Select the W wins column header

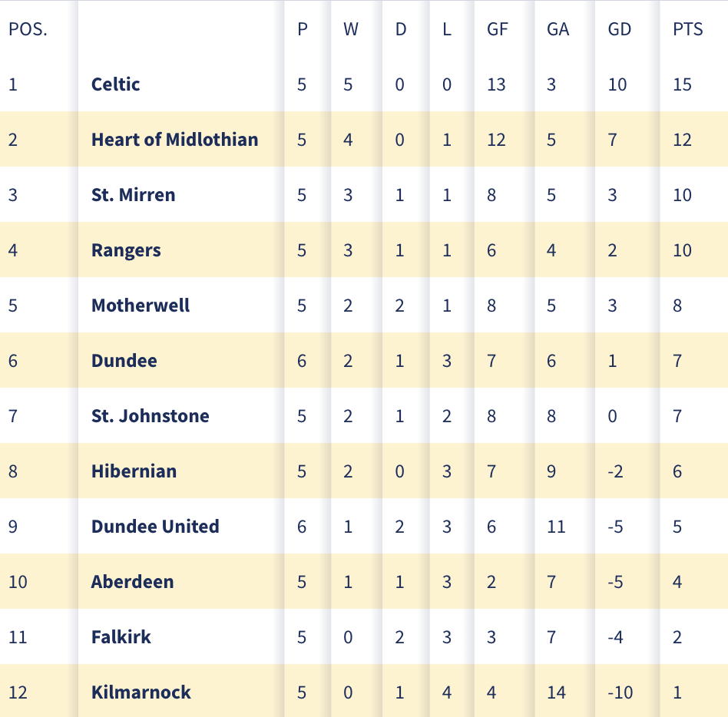coord(350,29)
